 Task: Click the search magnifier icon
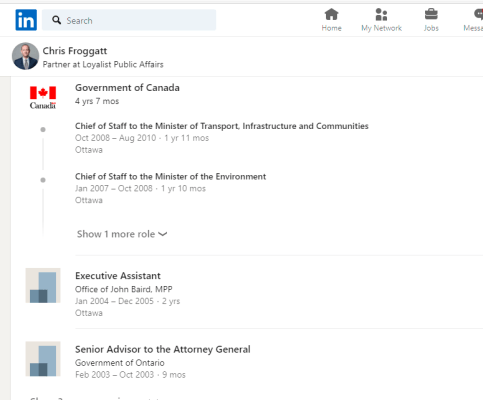click(x=57, y=20)
